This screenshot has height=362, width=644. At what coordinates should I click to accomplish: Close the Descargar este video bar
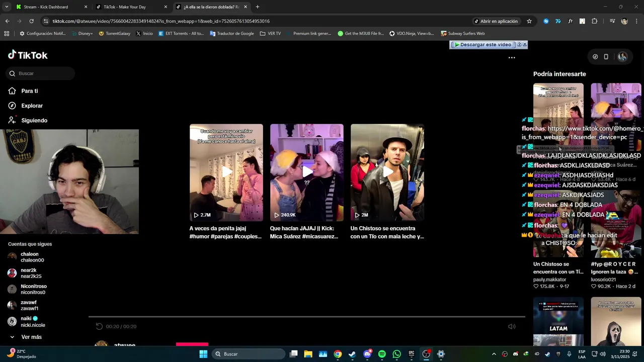tap(525, 44)
